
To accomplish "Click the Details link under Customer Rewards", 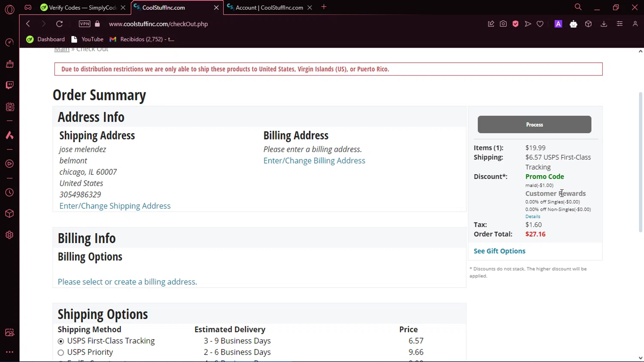I will click(533, 216).
